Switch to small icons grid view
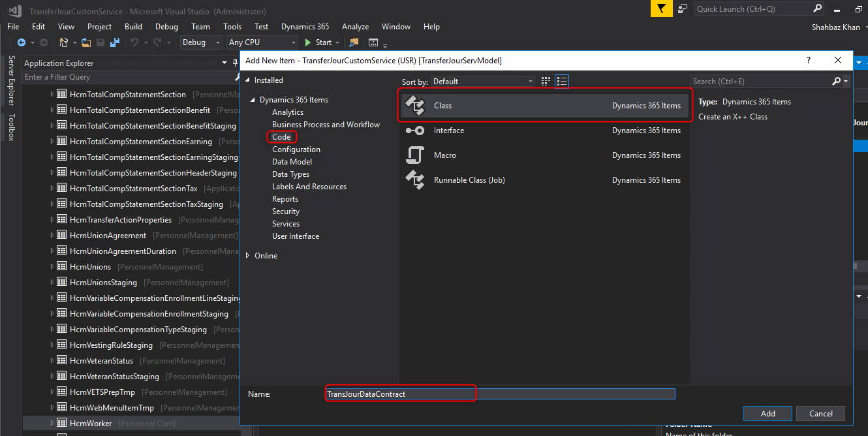Screen dimensions: 868x436 [547, 81]
